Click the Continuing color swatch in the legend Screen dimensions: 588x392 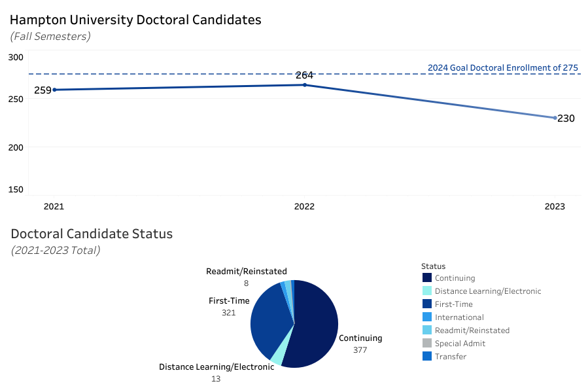(426, 278)
